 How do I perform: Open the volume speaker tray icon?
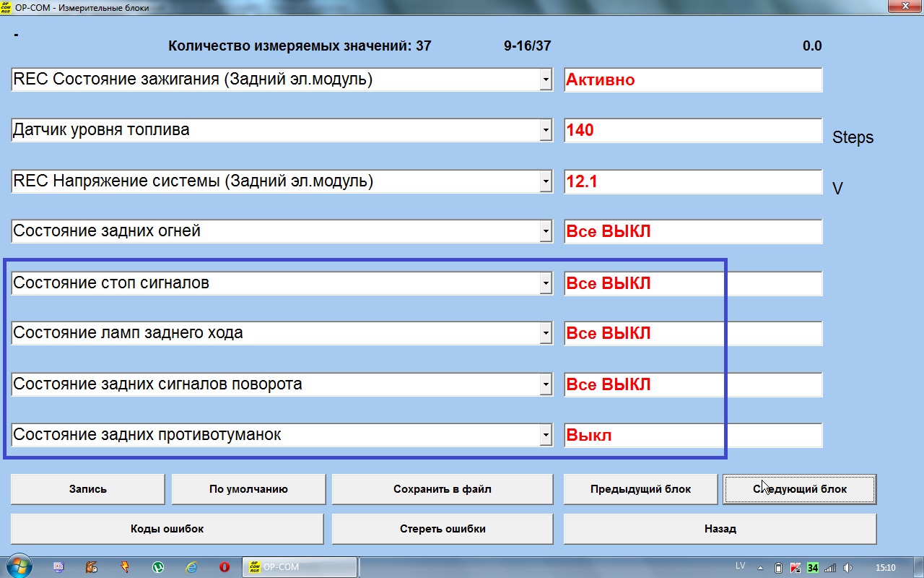[847, 567]
